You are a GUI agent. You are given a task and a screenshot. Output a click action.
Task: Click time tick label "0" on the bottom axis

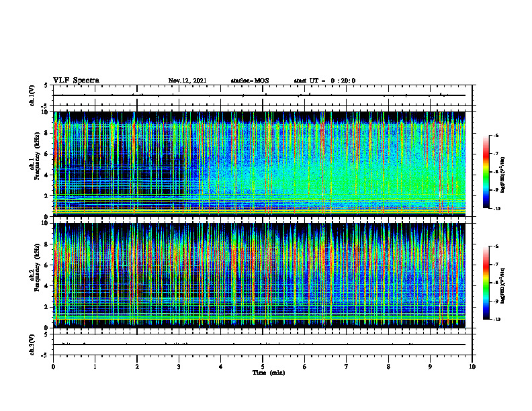pyautogui.click(x=53, y=367)
